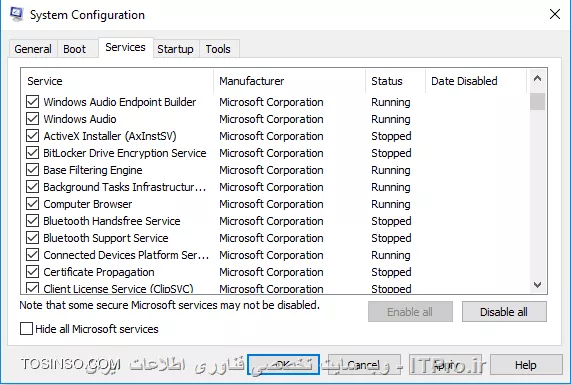
Task: Select the 'Bluetooth Handsfree Service' name text
Action: 112,221
